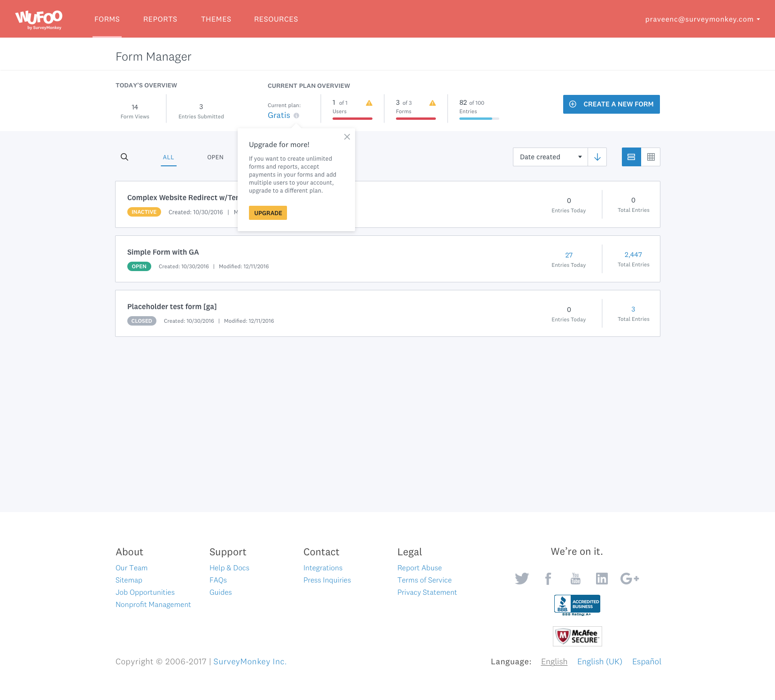Close the Upgrade for more popup
Image resolution: width=775 pixels, height=700 pixels.
click(347, 137)
